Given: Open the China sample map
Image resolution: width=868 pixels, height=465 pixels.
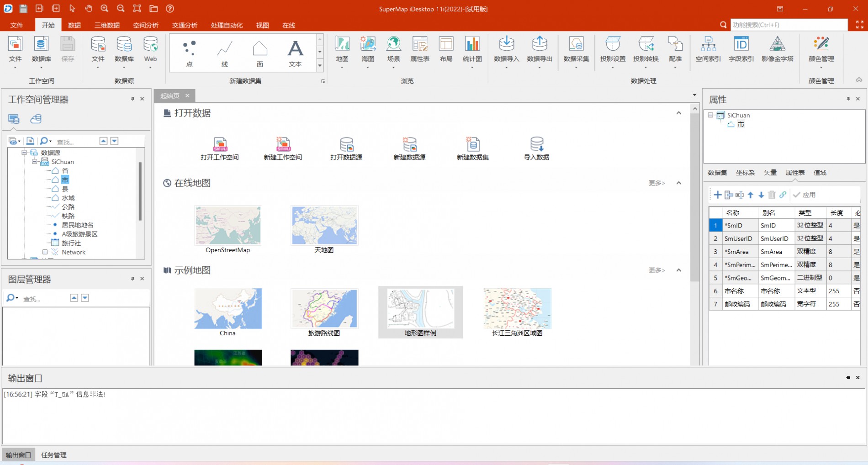Looking at the screenshot, I should click(x=228, y=308).
